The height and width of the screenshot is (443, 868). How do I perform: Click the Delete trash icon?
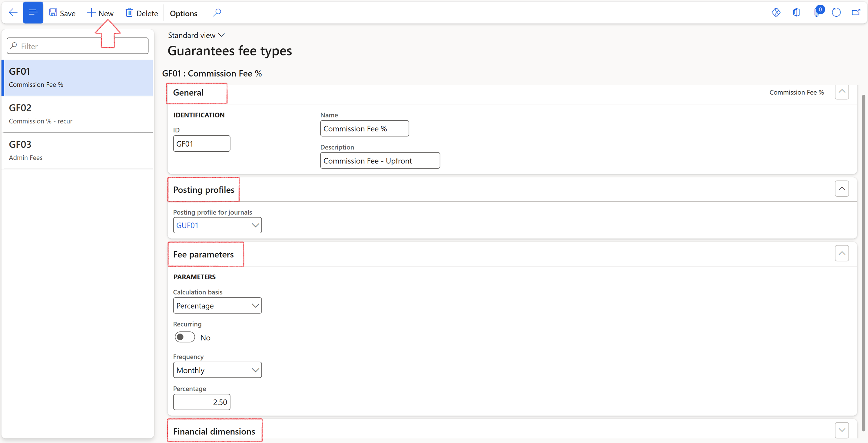point(129,13)
